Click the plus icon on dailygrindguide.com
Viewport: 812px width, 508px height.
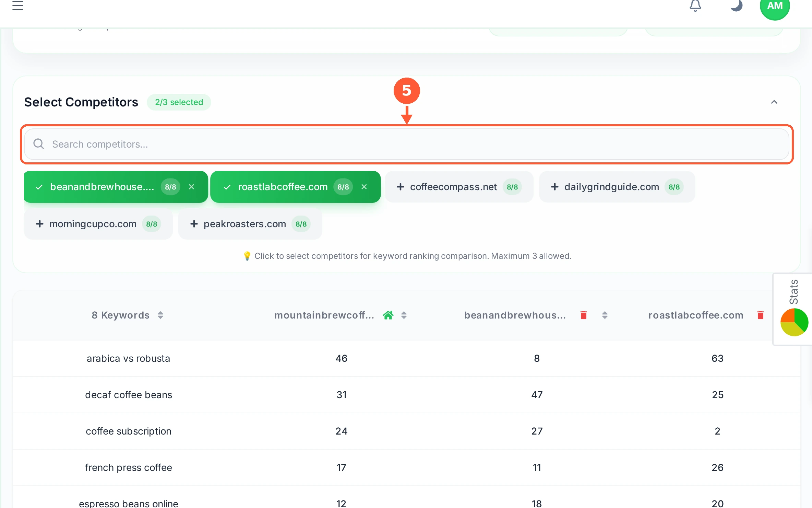click(x=555, y=187)
